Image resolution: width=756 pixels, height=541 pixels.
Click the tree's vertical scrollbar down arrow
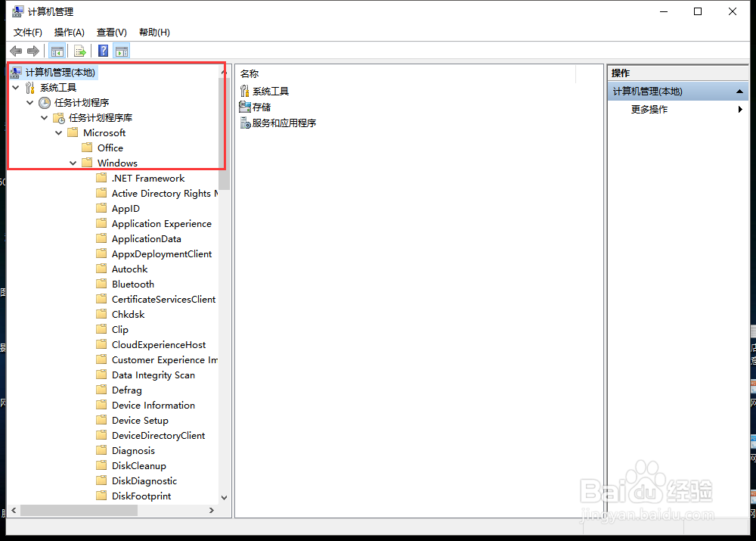(224, 498)
